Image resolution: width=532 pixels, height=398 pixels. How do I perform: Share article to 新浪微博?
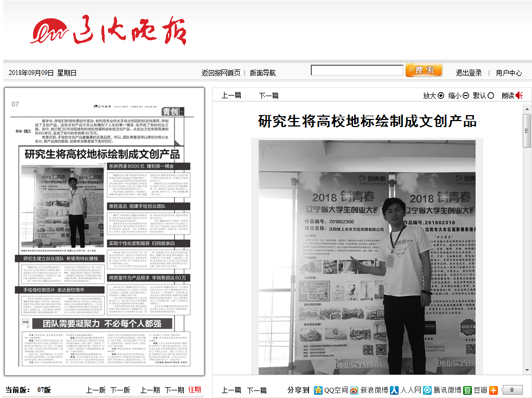369,390
